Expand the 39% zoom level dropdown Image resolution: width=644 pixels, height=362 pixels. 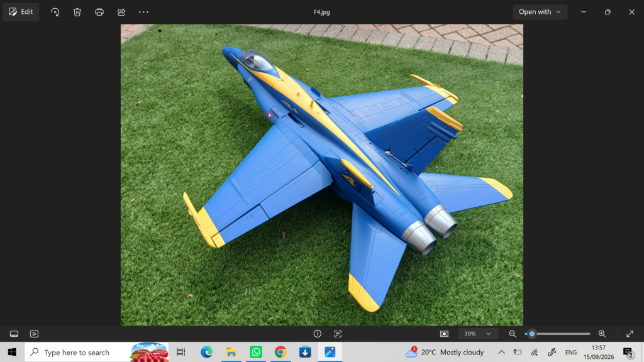[x=478, y=334]
